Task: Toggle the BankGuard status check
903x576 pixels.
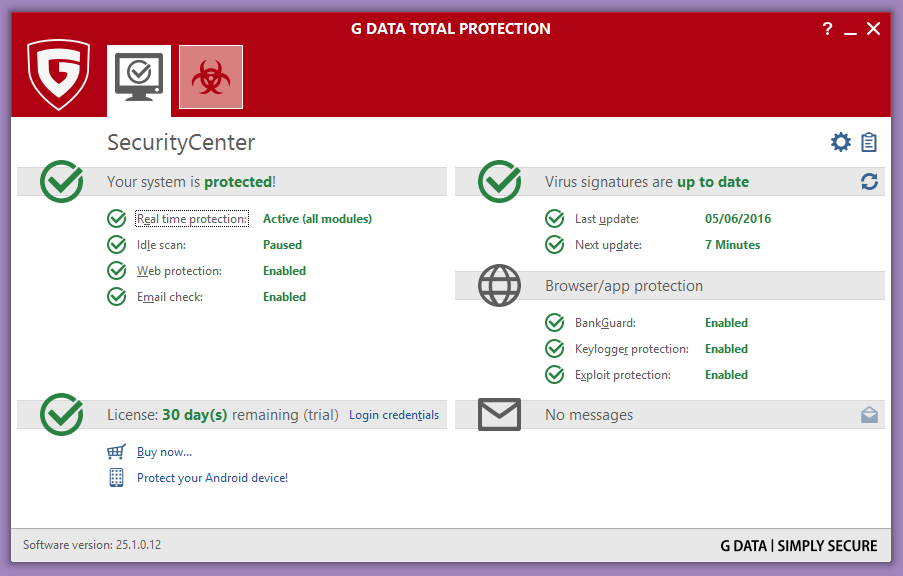Action: [555, 323]
